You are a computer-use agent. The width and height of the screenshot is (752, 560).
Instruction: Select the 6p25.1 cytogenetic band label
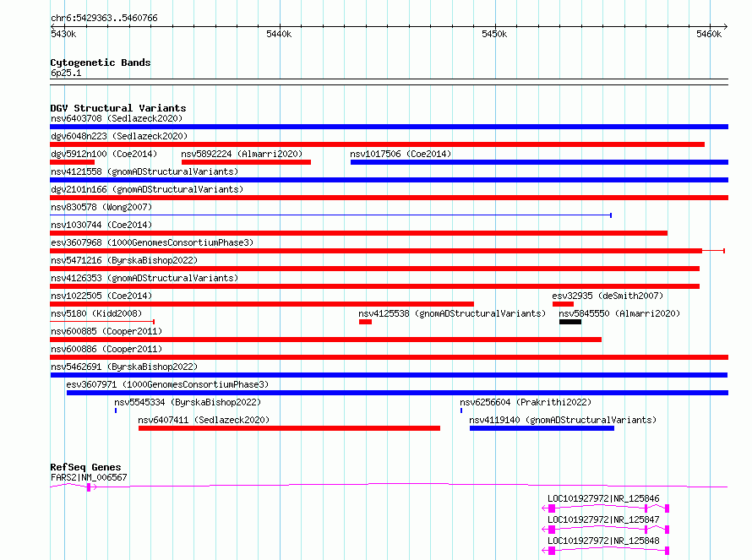66,73
